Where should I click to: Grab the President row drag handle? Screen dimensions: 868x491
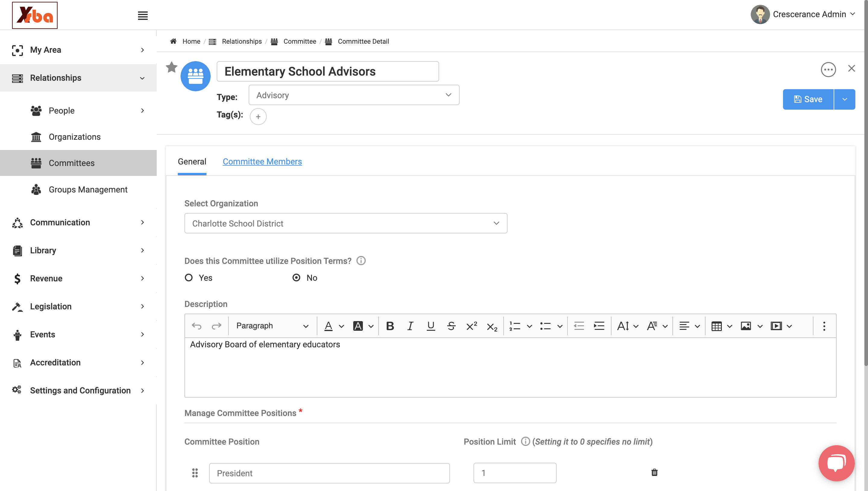[x=195, y=473]
